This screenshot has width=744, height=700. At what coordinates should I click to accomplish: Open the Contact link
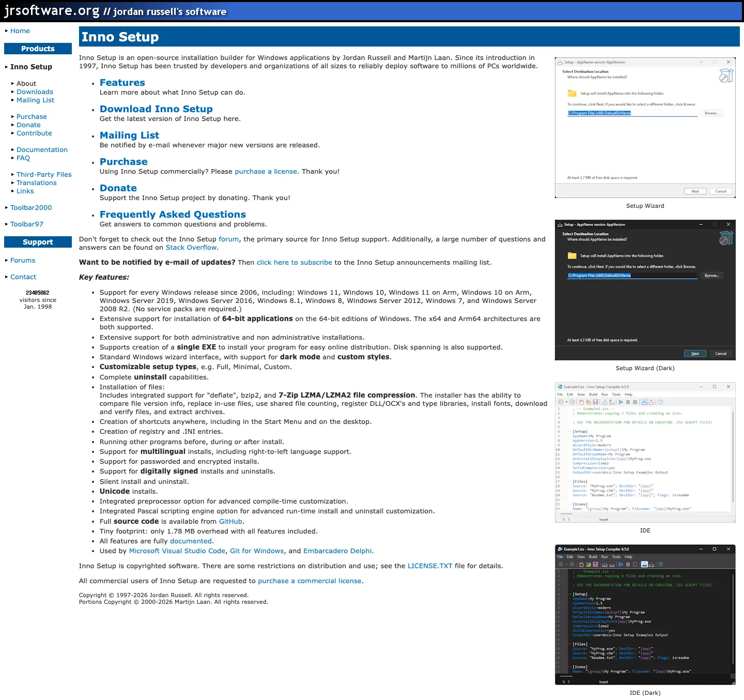[x=23, y=277]
